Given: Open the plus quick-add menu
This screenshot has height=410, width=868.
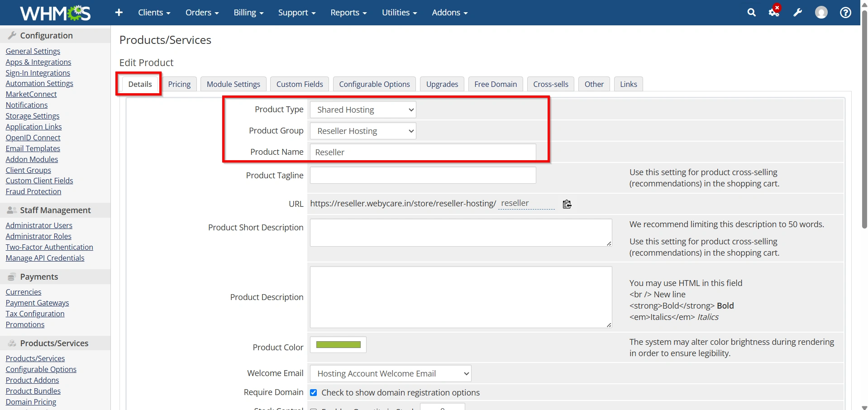Looking at the screenshot, I should click(x=119, y=13).
